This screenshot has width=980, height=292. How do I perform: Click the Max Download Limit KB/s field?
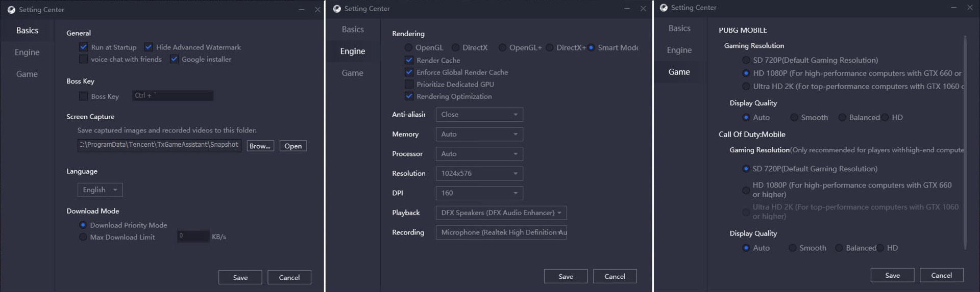[193, 236]
